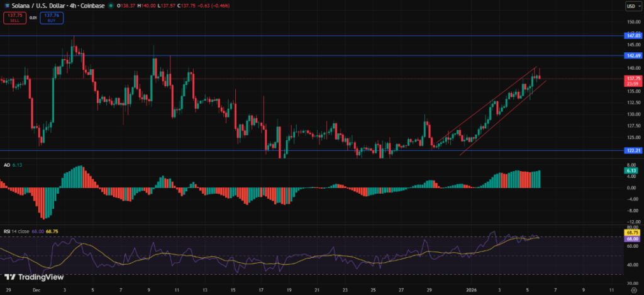Click the 142.69 horizontal line price label
The height and width of the screenshot is (295, 644).
tap(633, 55)
